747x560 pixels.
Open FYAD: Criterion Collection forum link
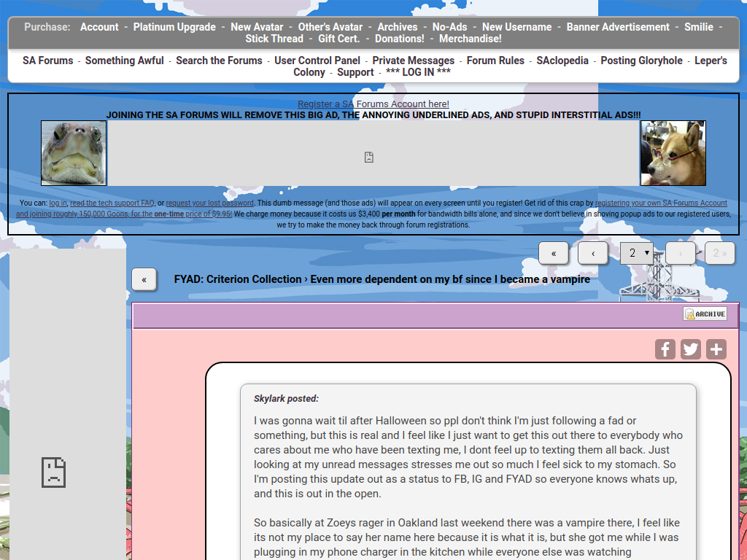238,279
